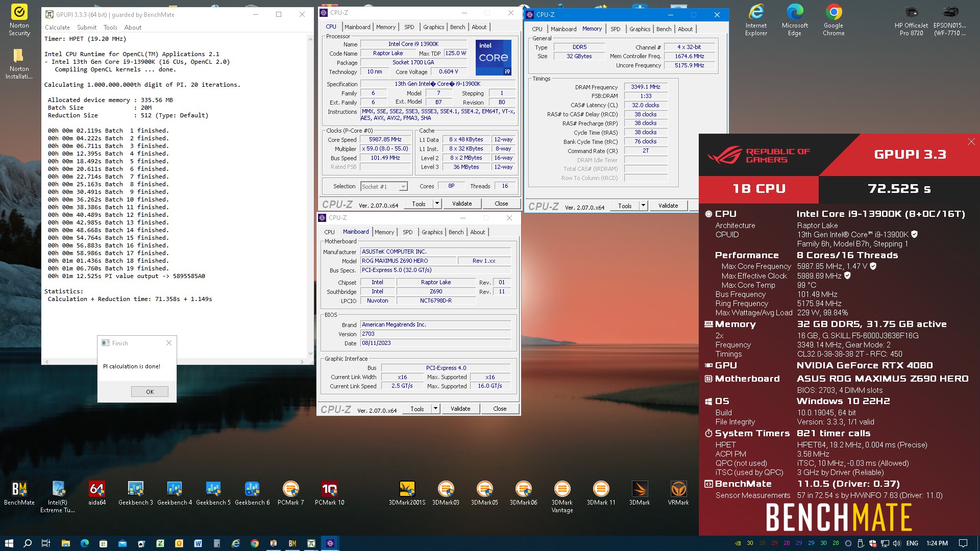Open Microsoft Edge desktop shortcut

(795, 20)
